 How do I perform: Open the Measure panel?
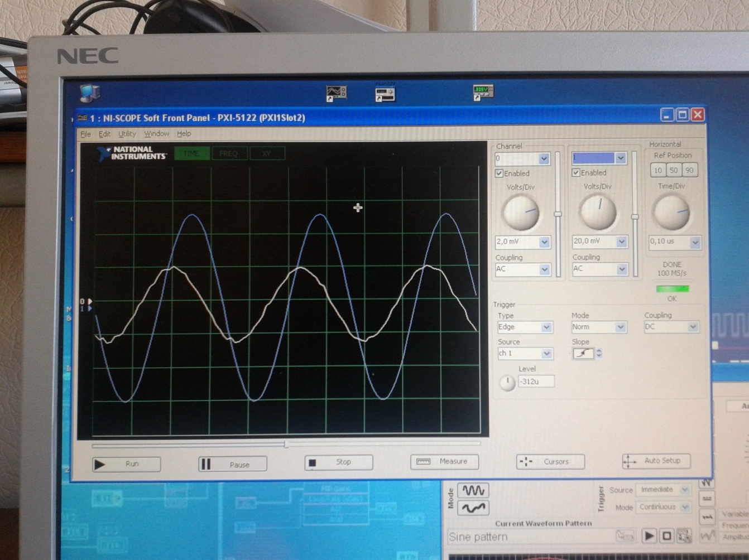point(444,461)
